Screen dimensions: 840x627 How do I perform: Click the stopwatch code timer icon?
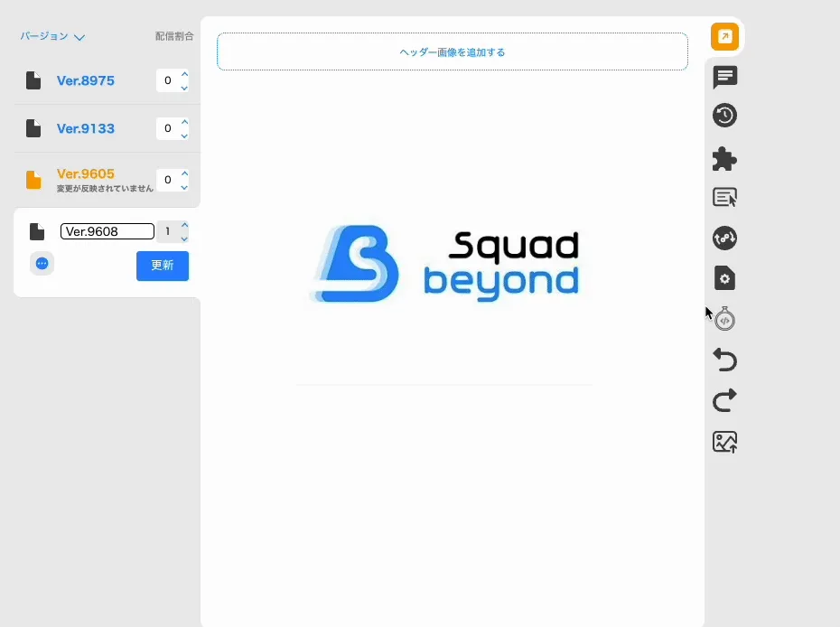pos(724,319)
